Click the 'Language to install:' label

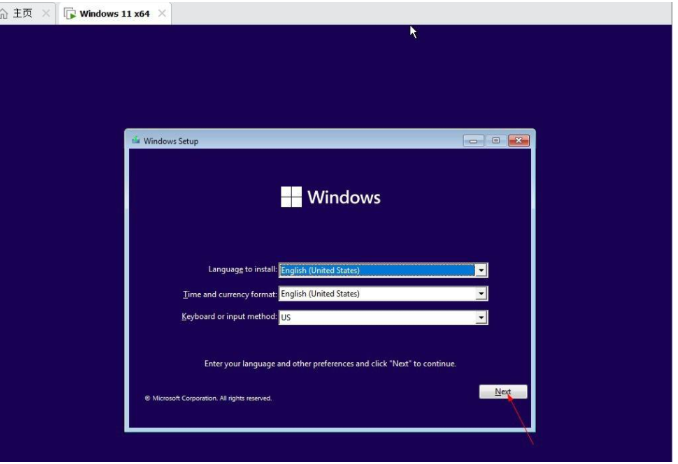tap(242, 269)
